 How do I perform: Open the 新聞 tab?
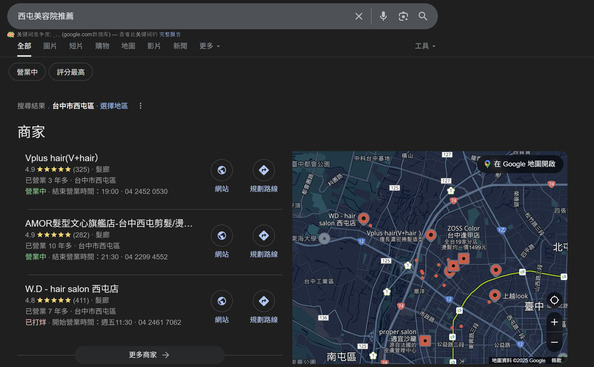pyautogui.click(x=180, y=46)
